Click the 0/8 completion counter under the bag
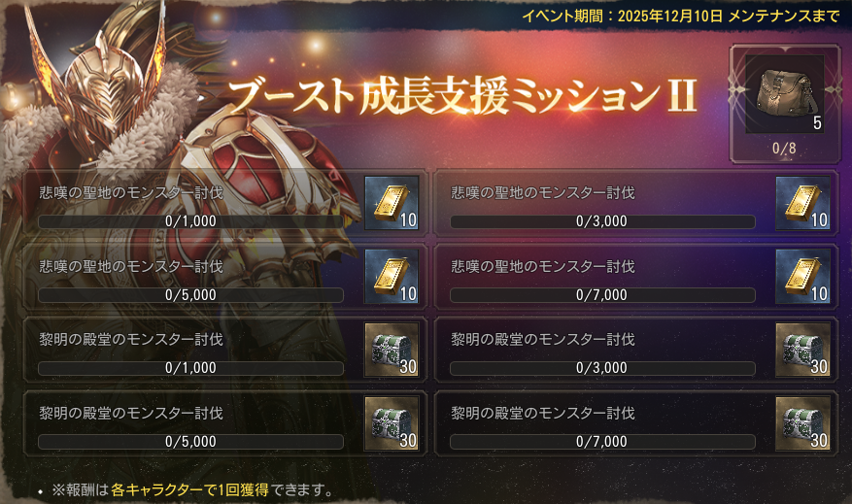 click(784, 149)
